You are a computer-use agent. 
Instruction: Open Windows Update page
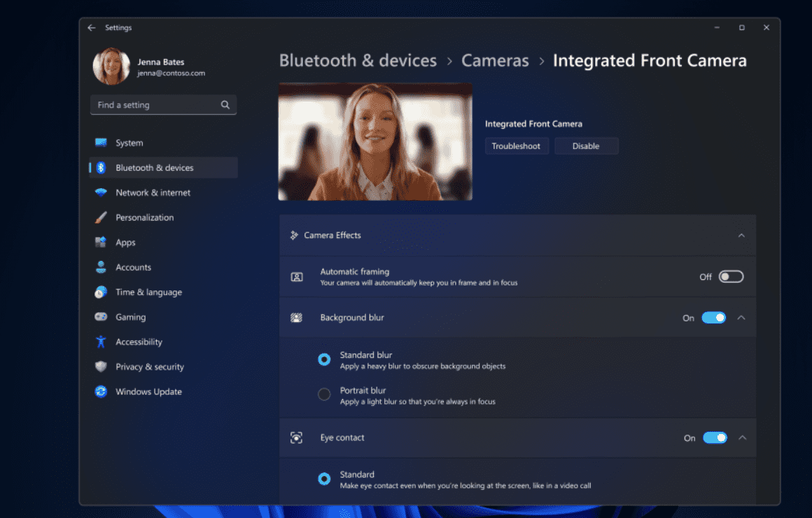tap(164, 391)
